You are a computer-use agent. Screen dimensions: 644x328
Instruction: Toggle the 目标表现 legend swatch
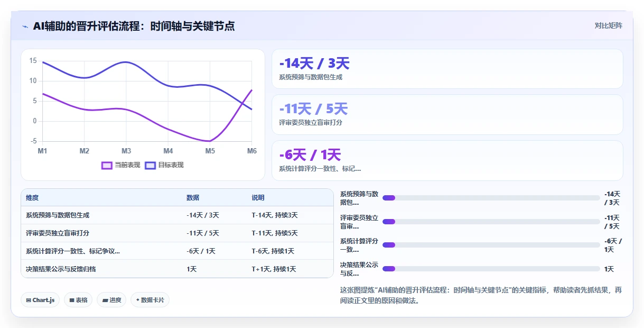click(150, 165)
